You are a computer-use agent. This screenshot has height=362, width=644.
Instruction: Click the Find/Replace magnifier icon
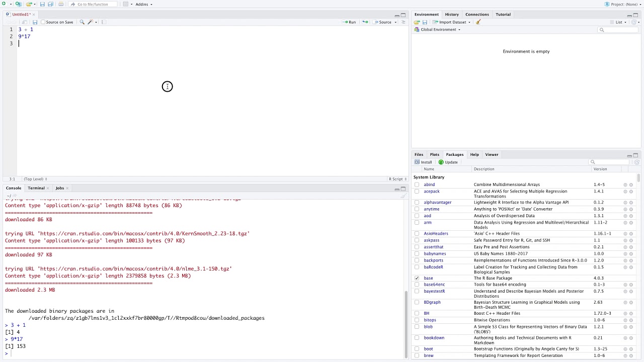pos(82,22)
